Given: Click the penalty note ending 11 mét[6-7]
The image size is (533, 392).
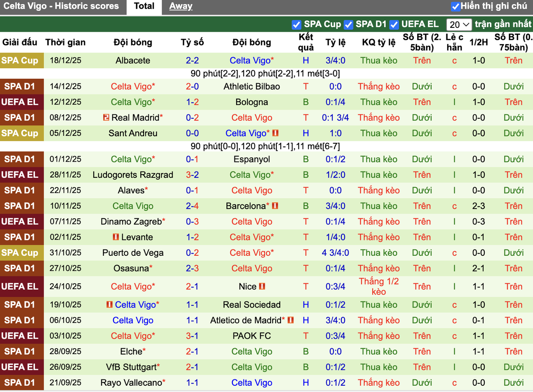Looking at the screenshot, I should click(x=265, y=147).
